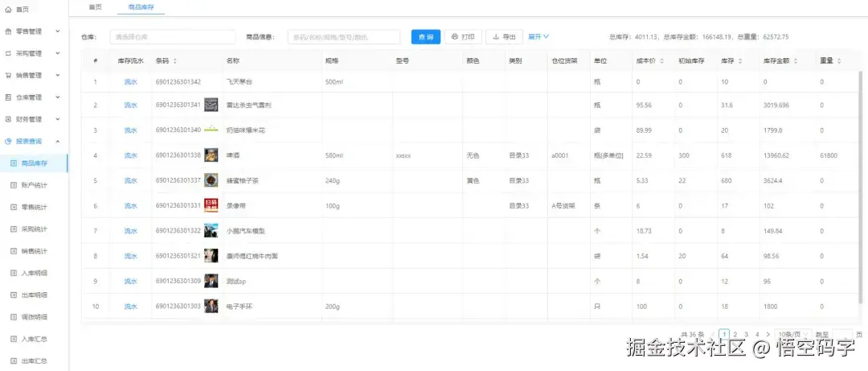Viewport: 868px width, 371px height.
Task: Go to page 2 in pagination
Action: [x=735, y=335]
